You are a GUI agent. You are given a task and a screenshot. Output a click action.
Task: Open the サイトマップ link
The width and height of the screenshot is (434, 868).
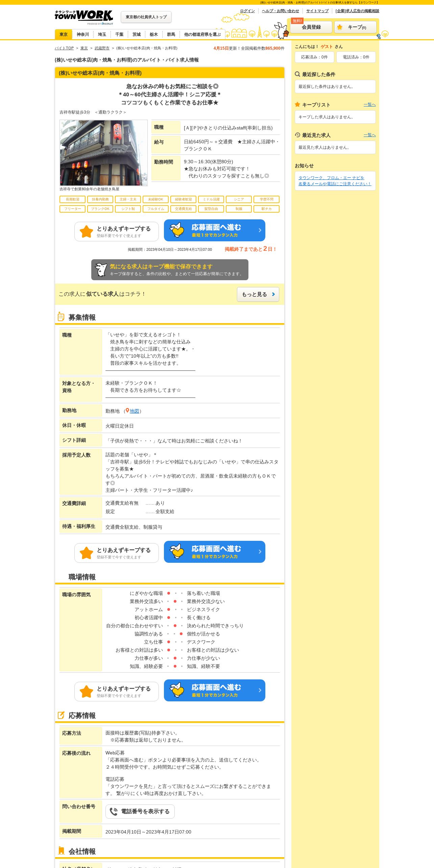click(317, 11)
